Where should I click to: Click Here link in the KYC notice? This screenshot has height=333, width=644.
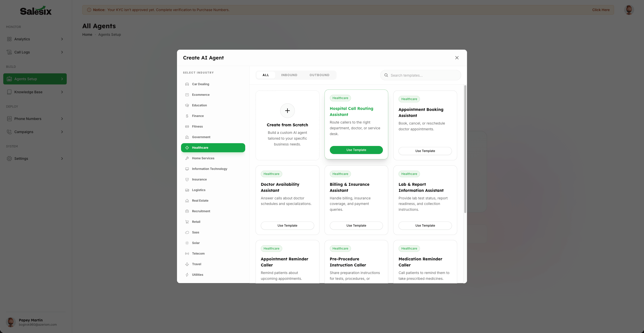point(601,10)
